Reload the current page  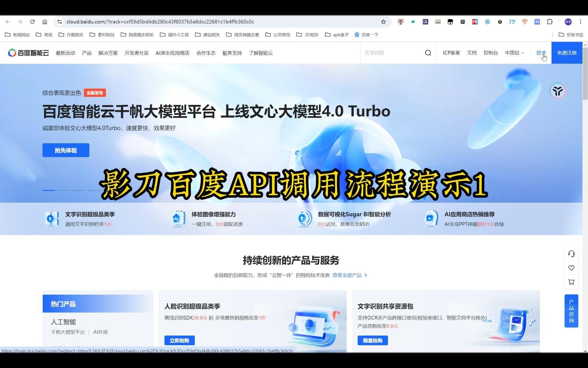[x=32, y=22]
